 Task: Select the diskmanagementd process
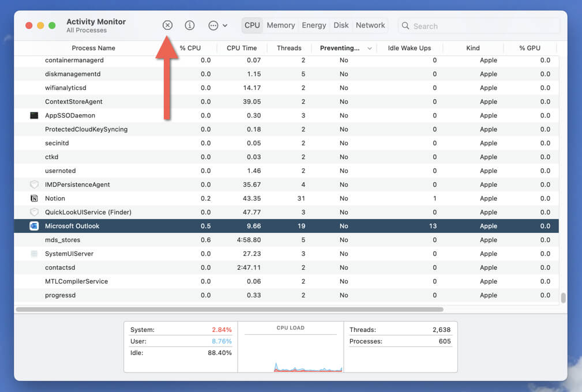286,74
